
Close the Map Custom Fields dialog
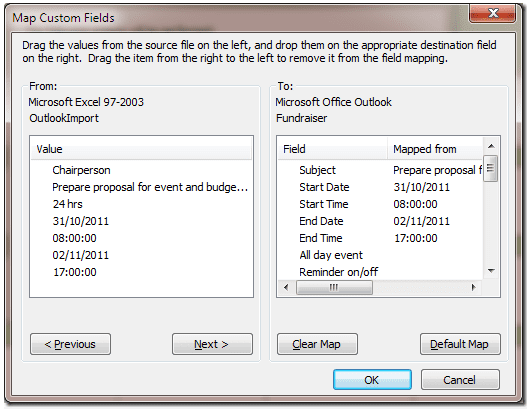[x=492, y=13]
